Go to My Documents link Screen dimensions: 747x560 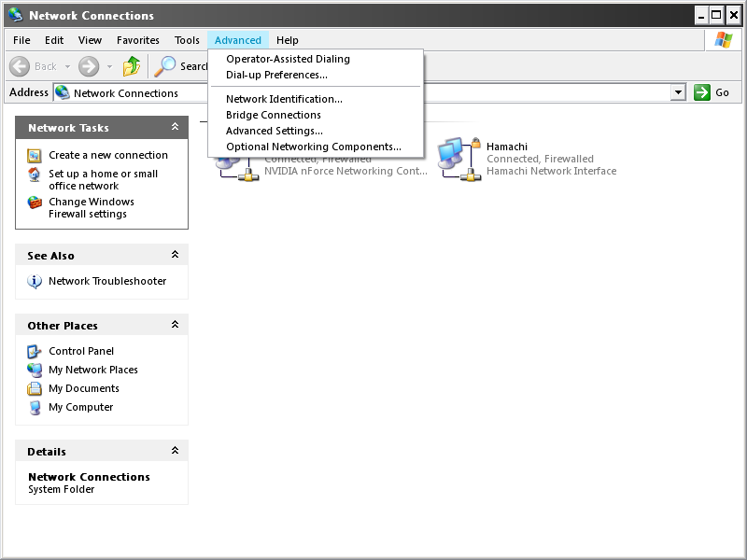pyautogui.click(x=84, y=388)
